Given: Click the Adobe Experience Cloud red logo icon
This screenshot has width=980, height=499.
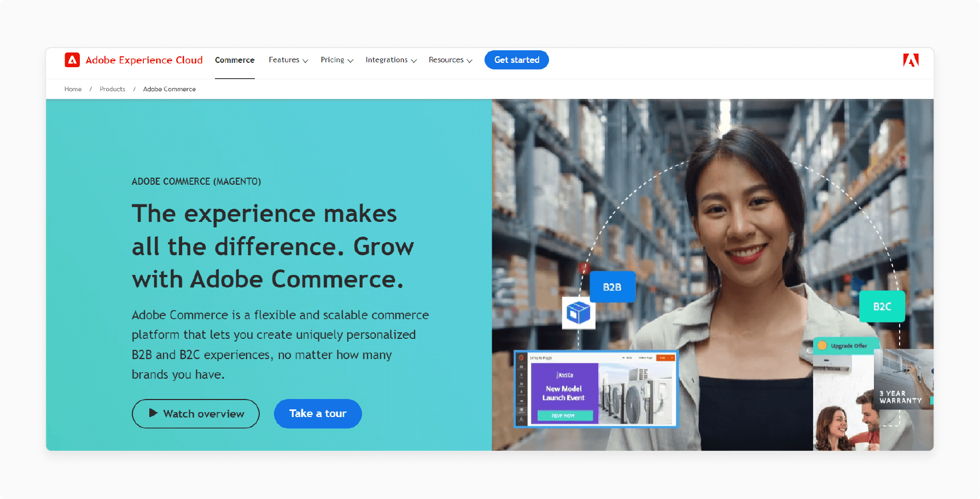Looking at the screenshot, I should point(72,60).
